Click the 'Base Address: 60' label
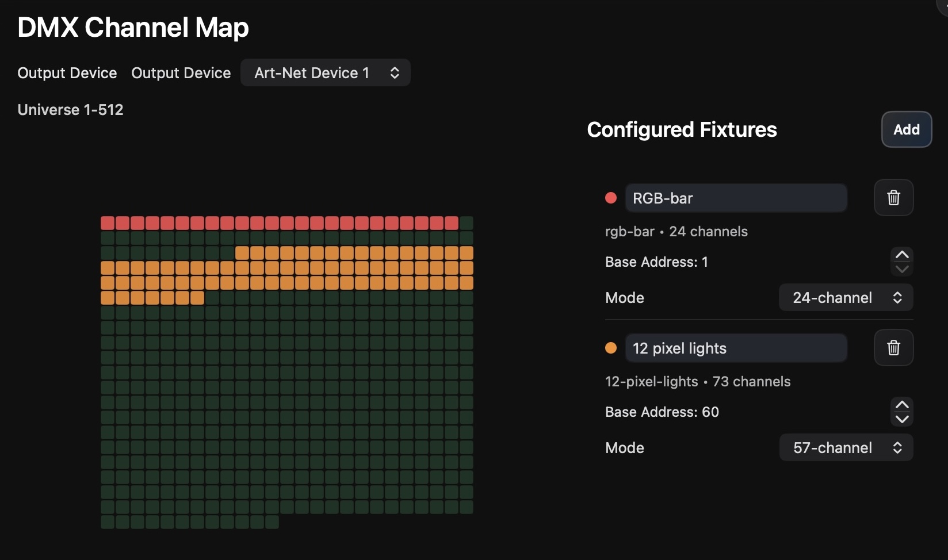 [x=662, y=412]
